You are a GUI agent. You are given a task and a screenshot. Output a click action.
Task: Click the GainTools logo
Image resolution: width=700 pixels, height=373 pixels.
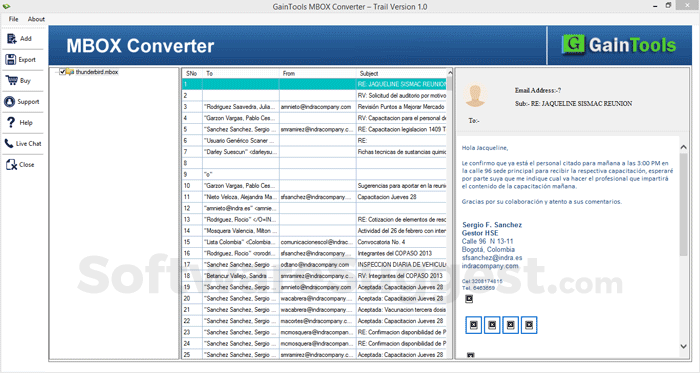click(618, 45)
